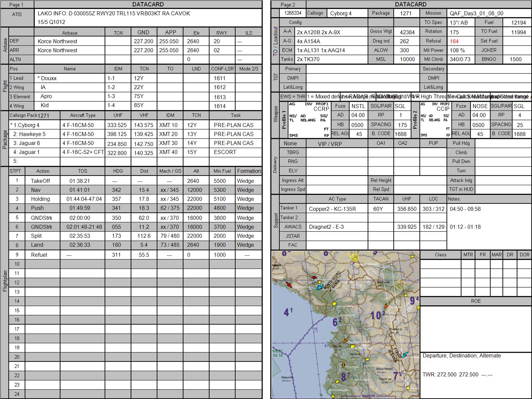Click Drag ind value 262
Screen dimensions: 532x399
pos(404,42)
